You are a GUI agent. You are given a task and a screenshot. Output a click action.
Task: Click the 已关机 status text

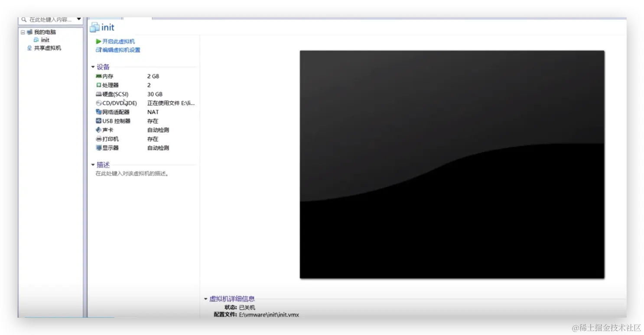point(247,307)
